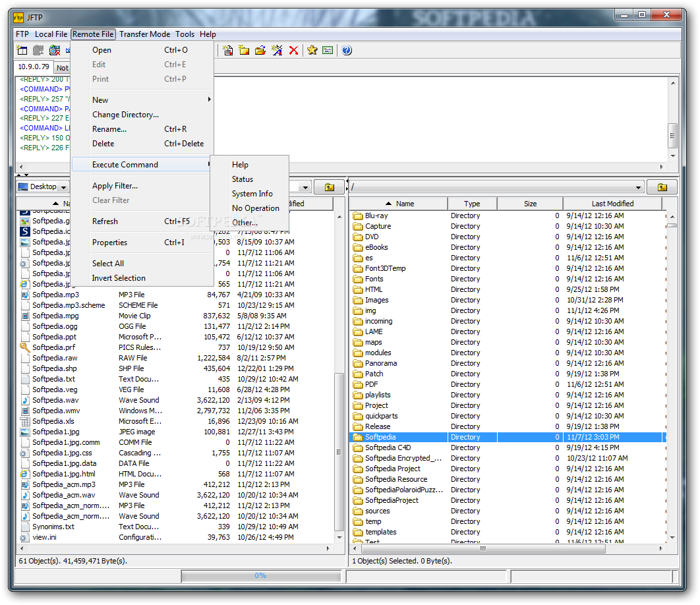Viewport: 700px width, 605px height.
Task: Select the Softpedia Project directory row
Action: pyautogui.click(x=507, y=469)
